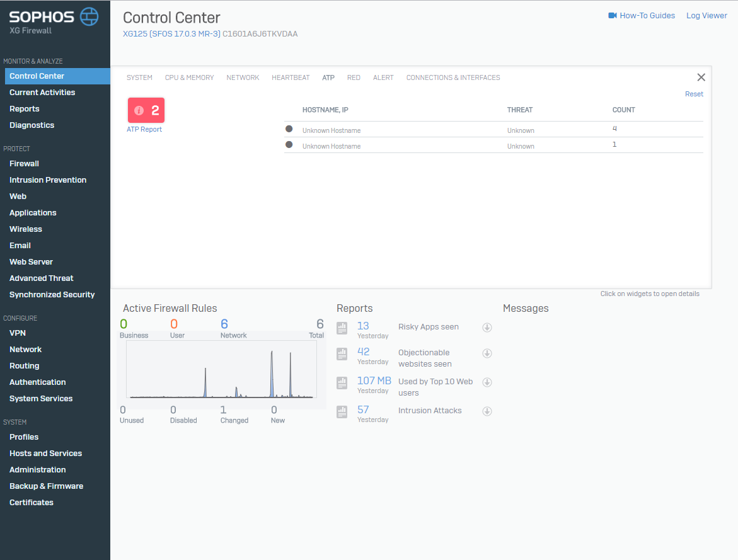Image resolution: width=738 pixels, height=560 pixels.
Task: Download the Objectionable websites seen report
Action: click(x=487, y=353)
